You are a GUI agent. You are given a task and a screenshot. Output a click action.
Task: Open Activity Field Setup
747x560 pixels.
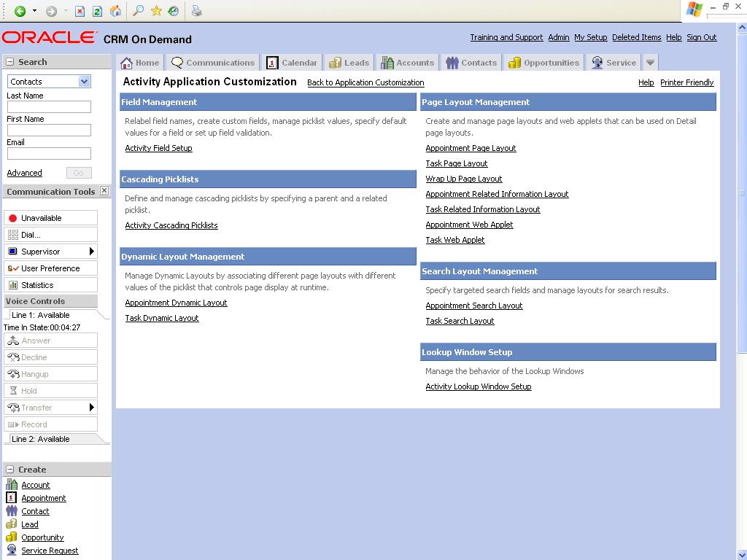tap(158, 148)
